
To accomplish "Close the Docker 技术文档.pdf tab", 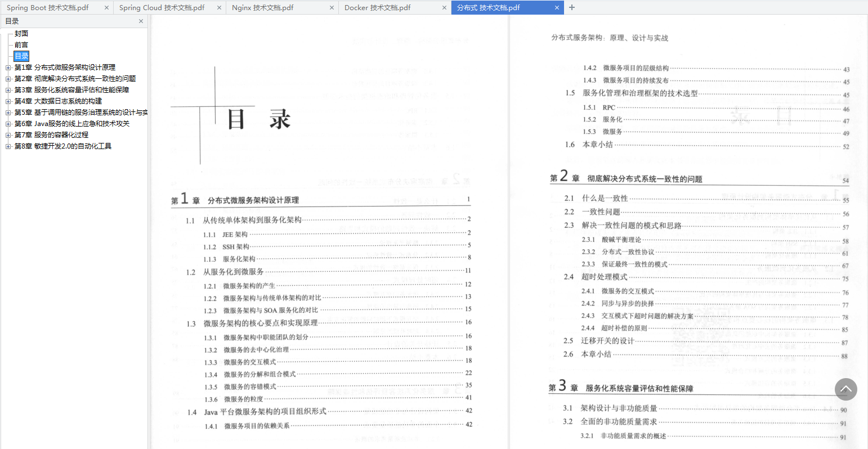I will point(445,7).
